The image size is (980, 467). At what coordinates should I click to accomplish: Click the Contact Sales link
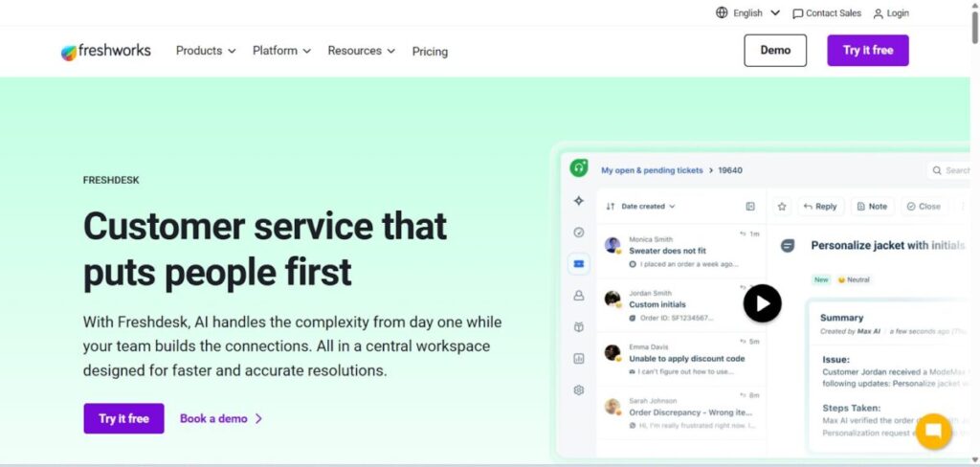pos(827,13)
